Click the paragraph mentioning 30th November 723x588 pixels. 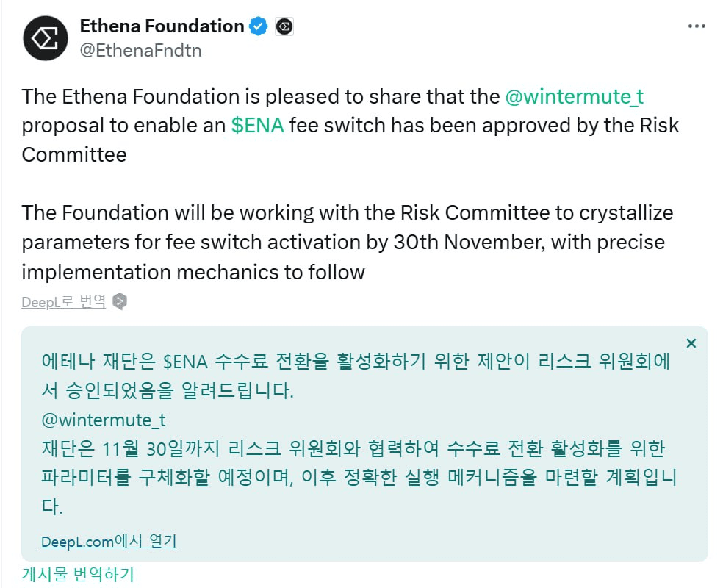[348, 242]
